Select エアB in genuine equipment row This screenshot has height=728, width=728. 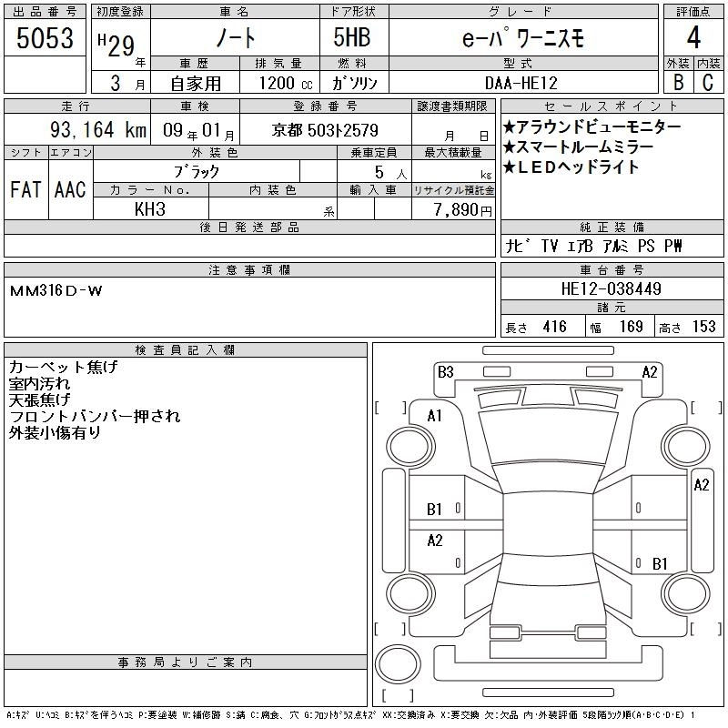pos(581,246)
